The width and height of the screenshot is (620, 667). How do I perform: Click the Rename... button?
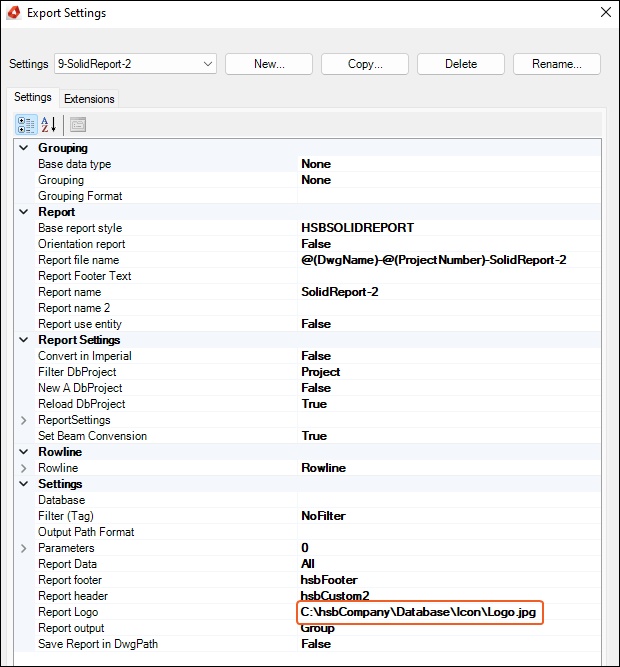(x=557, y=64)
